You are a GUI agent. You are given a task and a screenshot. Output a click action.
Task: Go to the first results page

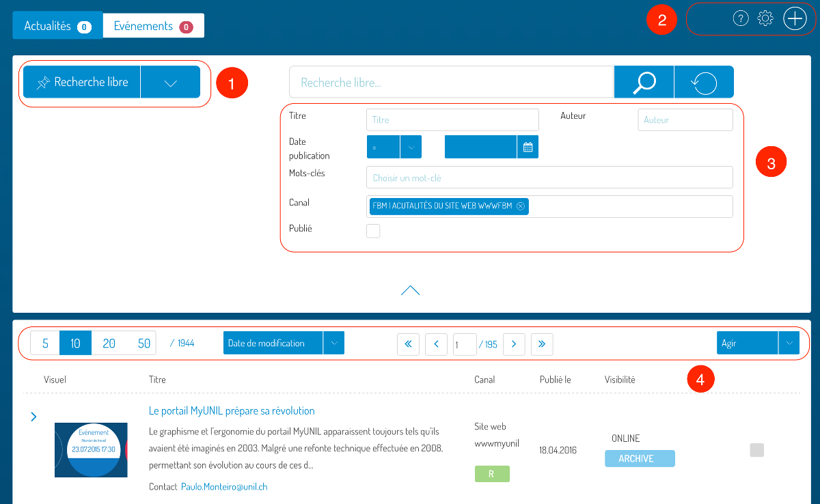pos(408,344)
